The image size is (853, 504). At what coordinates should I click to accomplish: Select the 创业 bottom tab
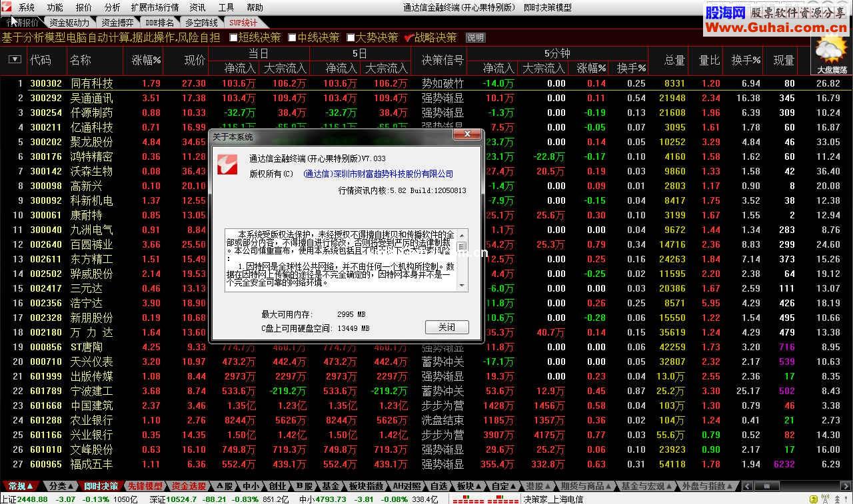tap(277, 486)
